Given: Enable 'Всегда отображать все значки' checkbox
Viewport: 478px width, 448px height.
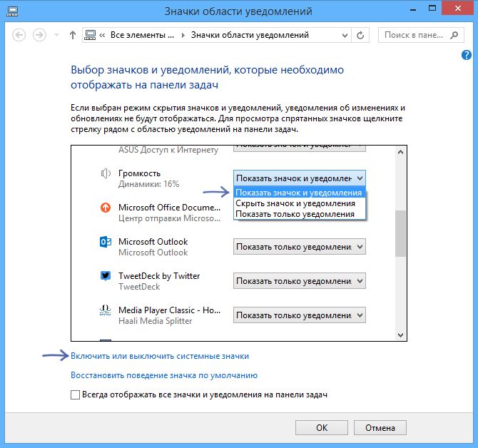Looking at the screenshot, I should [x=76, y=394].
